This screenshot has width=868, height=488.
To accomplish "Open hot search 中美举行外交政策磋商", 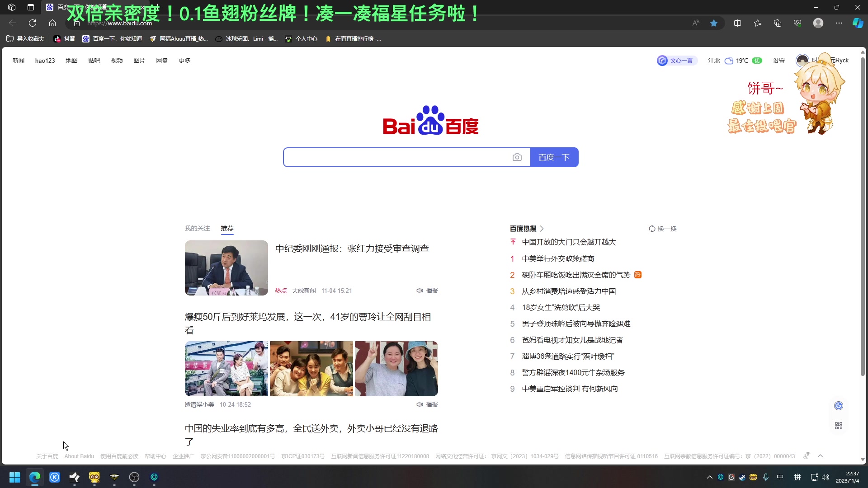I will 558,258.
